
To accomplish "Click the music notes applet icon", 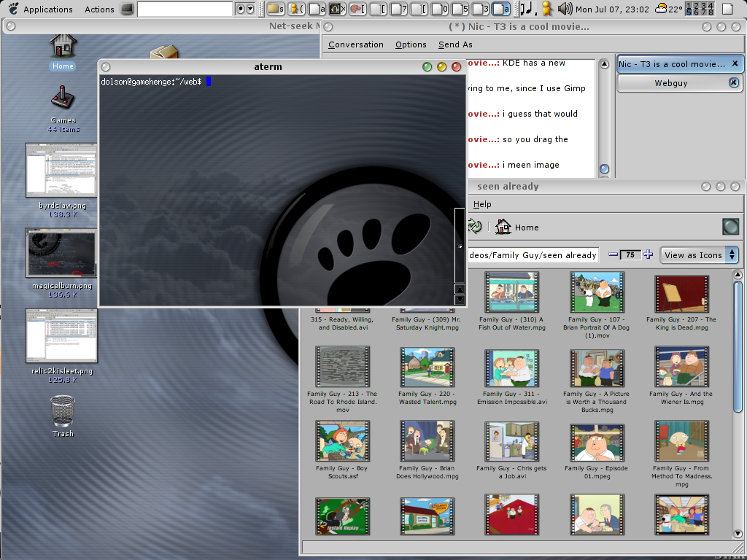I will tap(528, 9).
